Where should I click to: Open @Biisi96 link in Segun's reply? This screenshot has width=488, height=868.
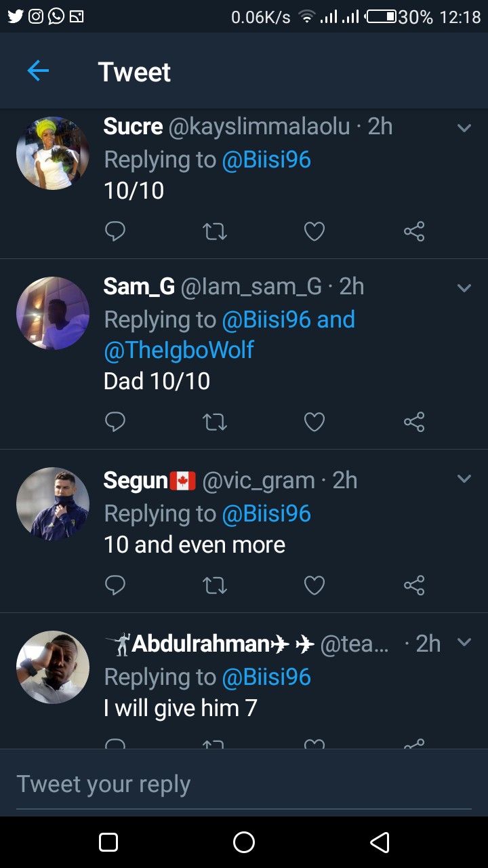pos(266,513)
